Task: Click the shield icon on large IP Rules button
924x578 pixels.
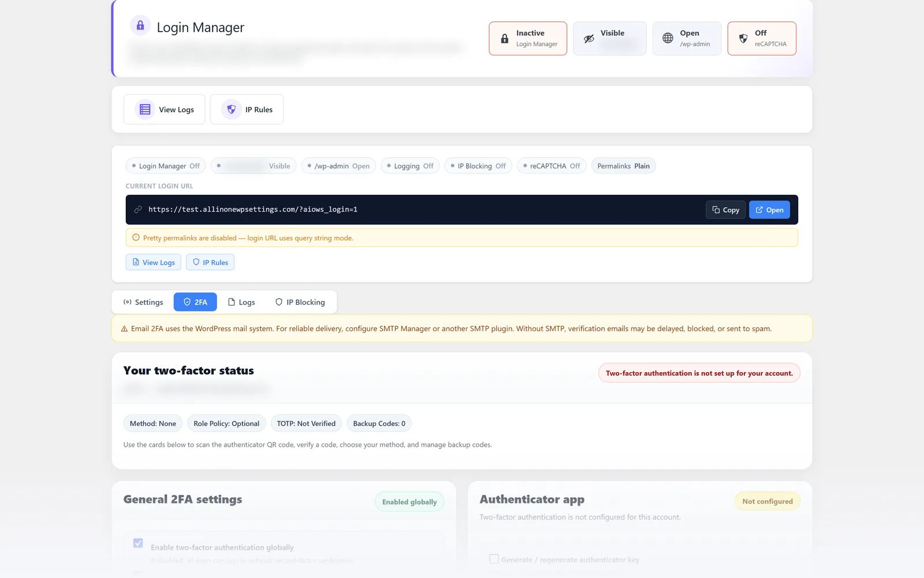Action: pos(232,109)
